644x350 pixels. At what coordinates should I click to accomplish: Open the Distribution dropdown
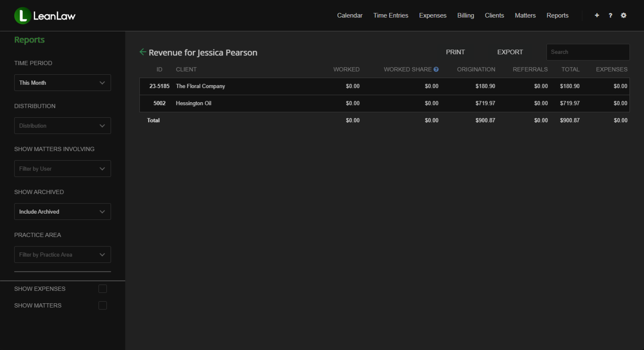click(63, 126)
